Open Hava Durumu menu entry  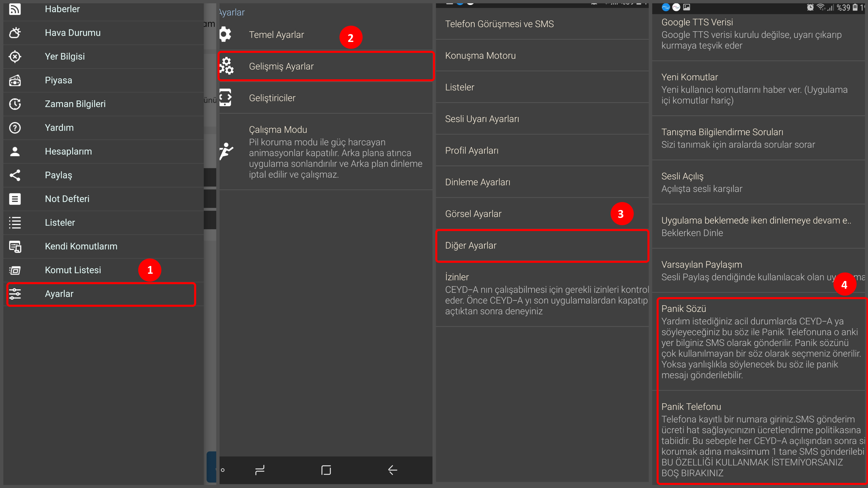point(103,33)
